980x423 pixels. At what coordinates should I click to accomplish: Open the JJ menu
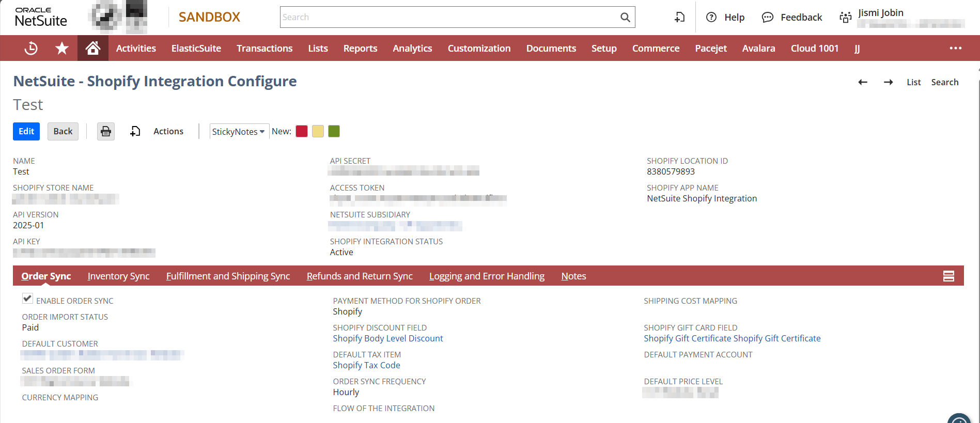pos(857,48)
